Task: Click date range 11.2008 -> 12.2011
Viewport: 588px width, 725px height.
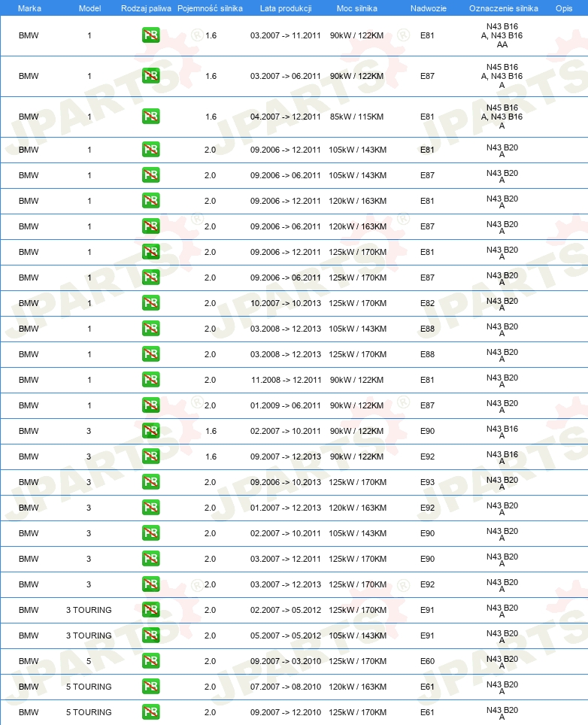Action: click(286, 380)
